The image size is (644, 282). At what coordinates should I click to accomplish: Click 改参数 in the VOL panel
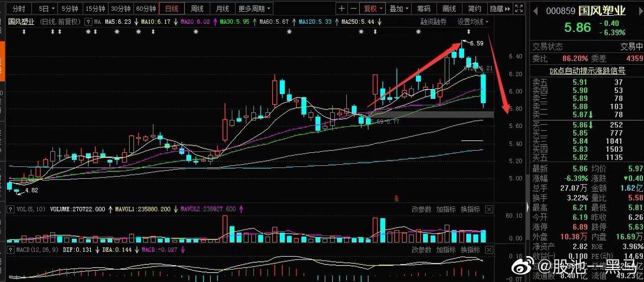pos(421,210)
